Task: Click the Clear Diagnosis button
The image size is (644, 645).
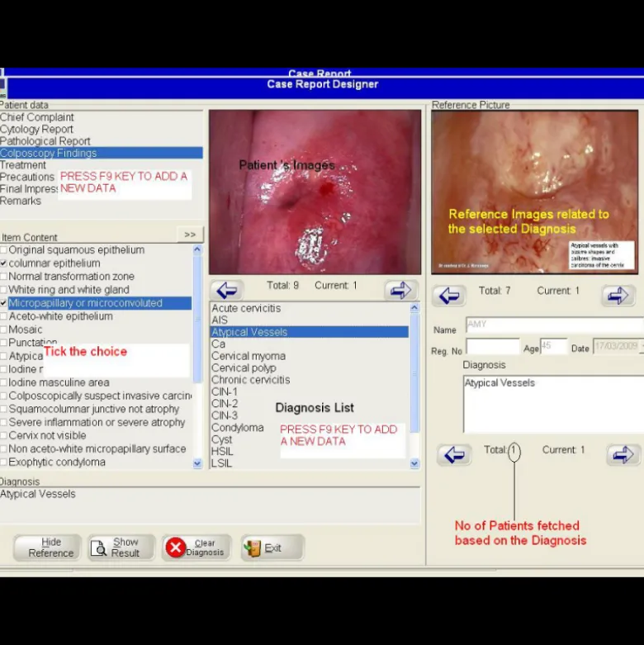Action: pyautogui.click(x=197, y=548)
